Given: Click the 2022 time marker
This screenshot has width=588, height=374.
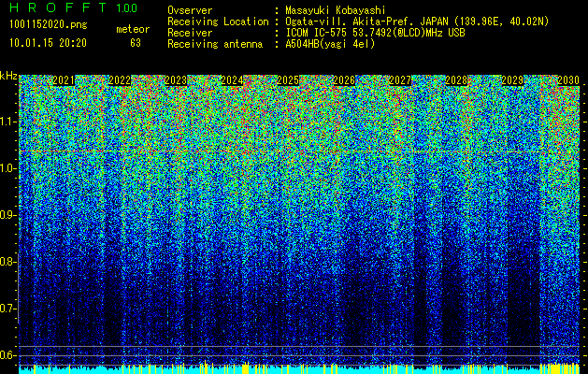Looking at the screenshot, I should [x=120, y=80].
